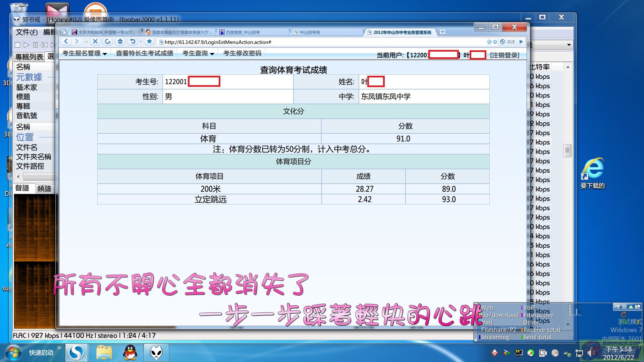Switch to 百度搜索_中山招考 tab
644x362 pixels.
point(243,33)
